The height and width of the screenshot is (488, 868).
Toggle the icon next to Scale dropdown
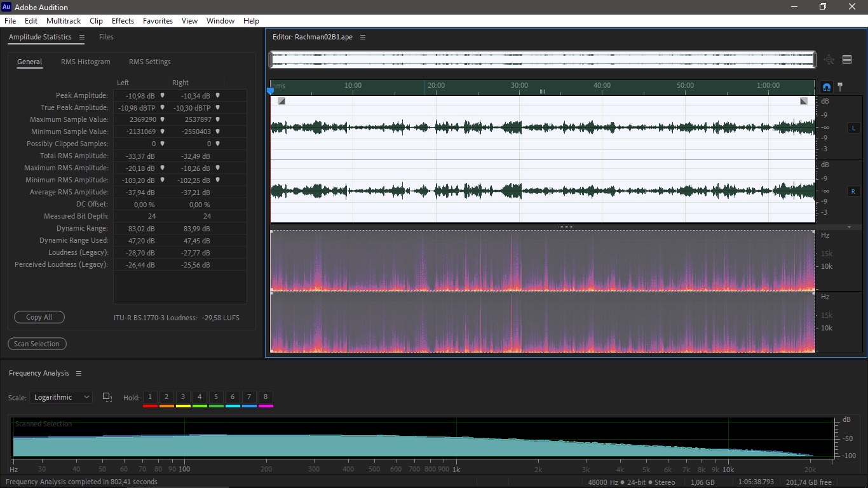tap(107, 397)
